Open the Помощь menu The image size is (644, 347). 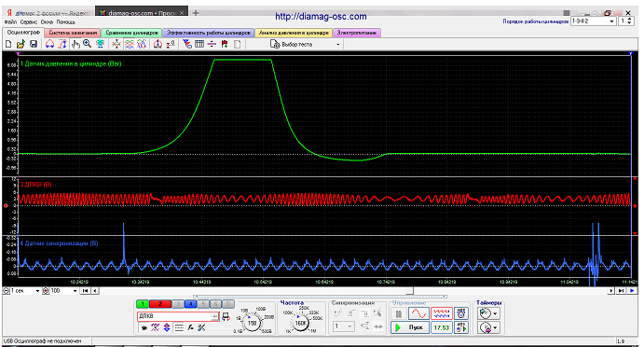pos(66,22)
